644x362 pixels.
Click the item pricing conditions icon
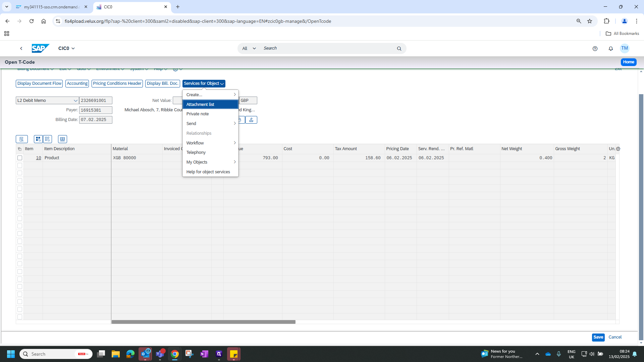[x=62, y=139]
